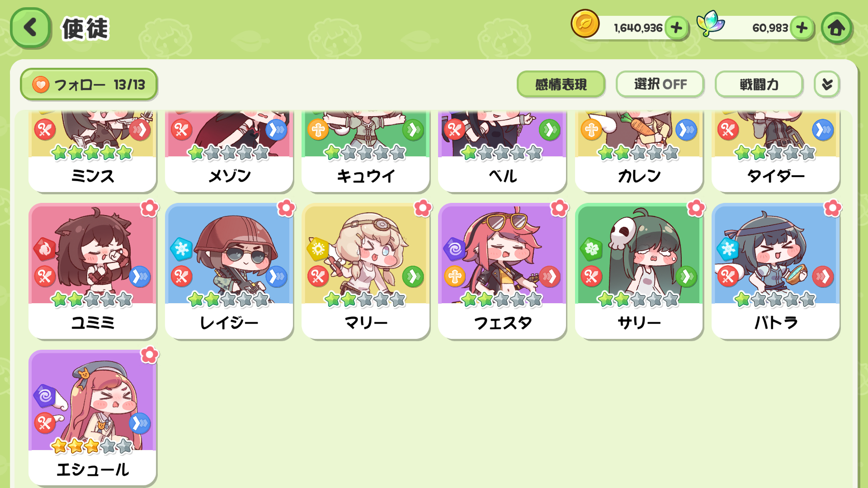Toggle the フォロー 13/13 follow filter
Screen dimensions: 868x488
(89, 84)
